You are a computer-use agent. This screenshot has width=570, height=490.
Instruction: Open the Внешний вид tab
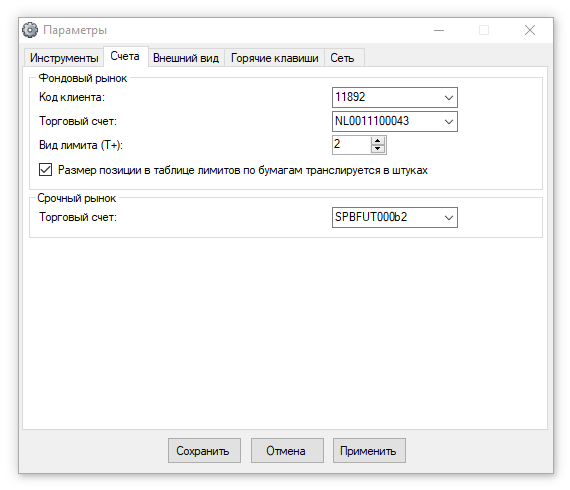(x=186, y=58)
